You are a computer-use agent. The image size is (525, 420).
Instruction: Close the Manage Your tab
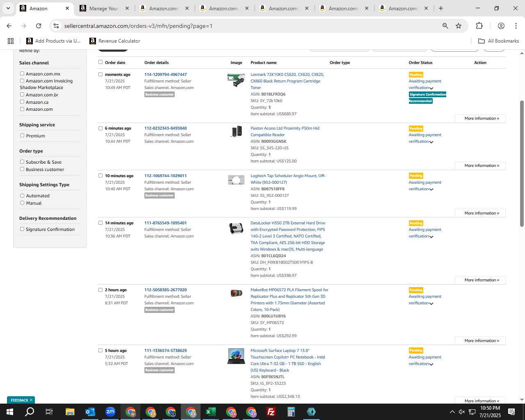click(127, 8)
